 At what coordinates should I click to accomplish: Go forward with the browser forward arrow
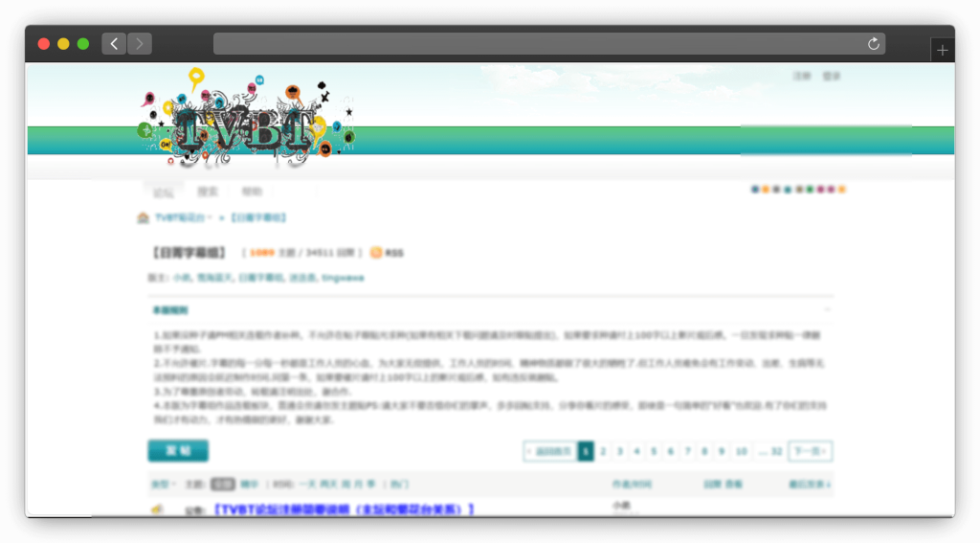tap(140, 44)
